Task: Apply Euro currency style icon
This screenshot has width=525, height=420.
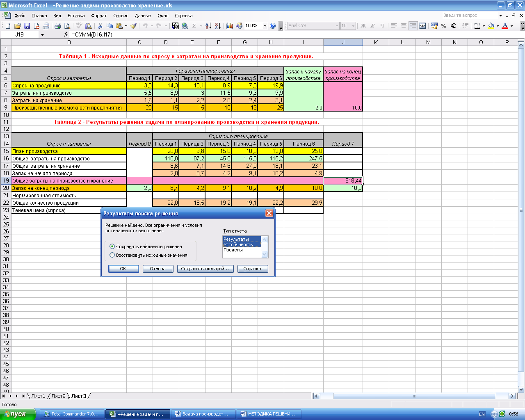Action: pyautogui.click(x=453, y=26)
